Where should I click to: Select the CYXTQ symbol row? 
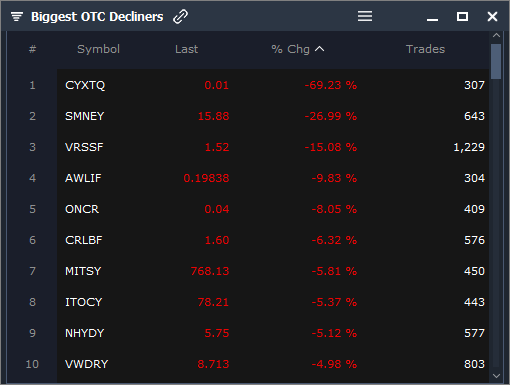click(273, 85)
